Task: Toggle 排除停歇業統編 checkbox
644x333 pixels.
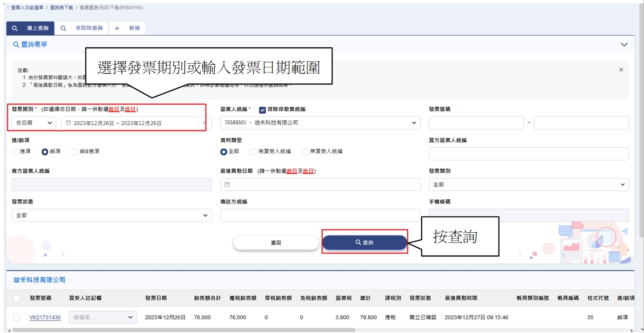Action: (x=262, y=110)
